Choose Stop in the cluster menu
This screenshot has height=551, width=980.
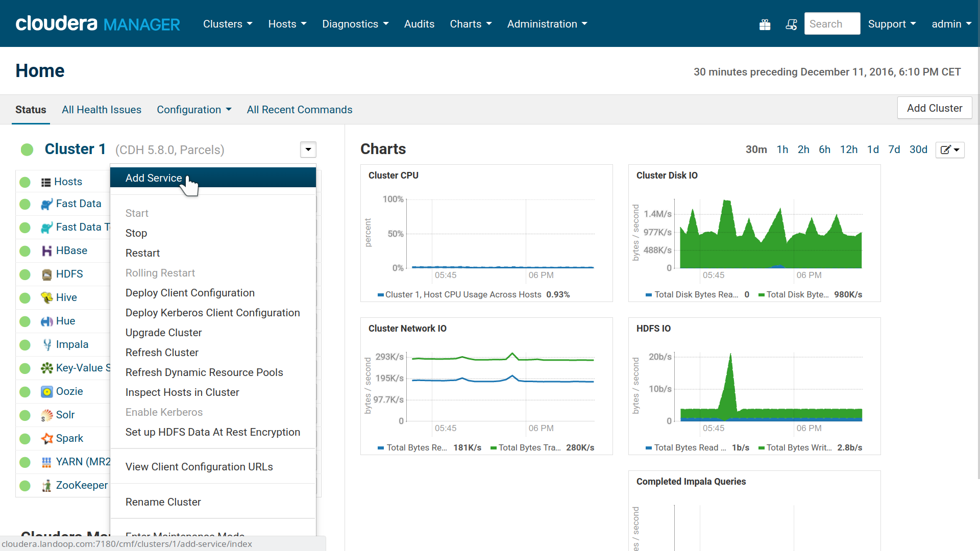(213, 233)
